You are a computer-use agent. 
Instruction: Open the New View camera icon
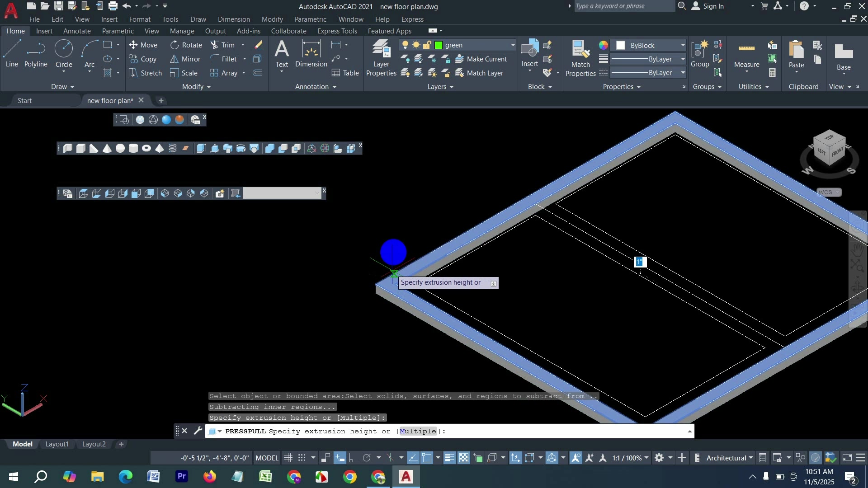(x=220, y=194)
